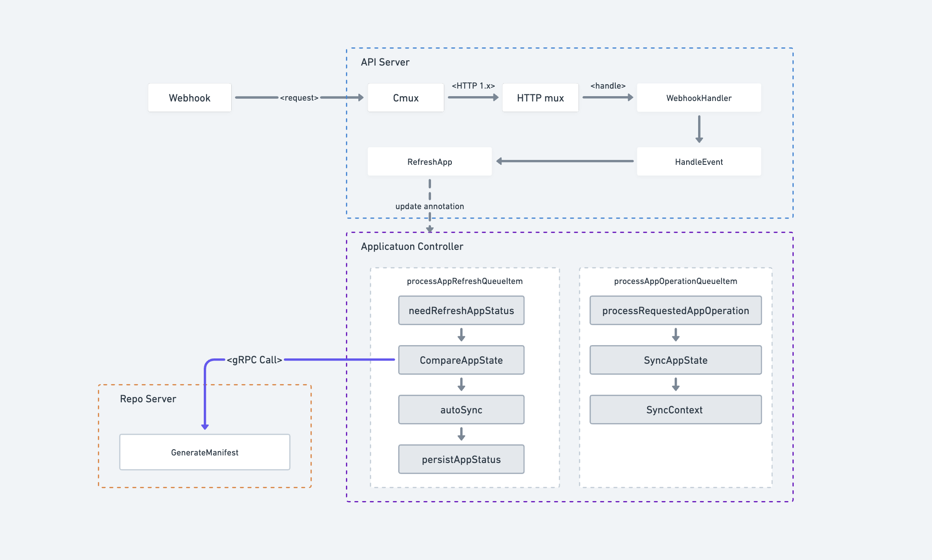Click the persistAppStatus step
This screenshot has width=932, height=560.
(x=461, y=459)
